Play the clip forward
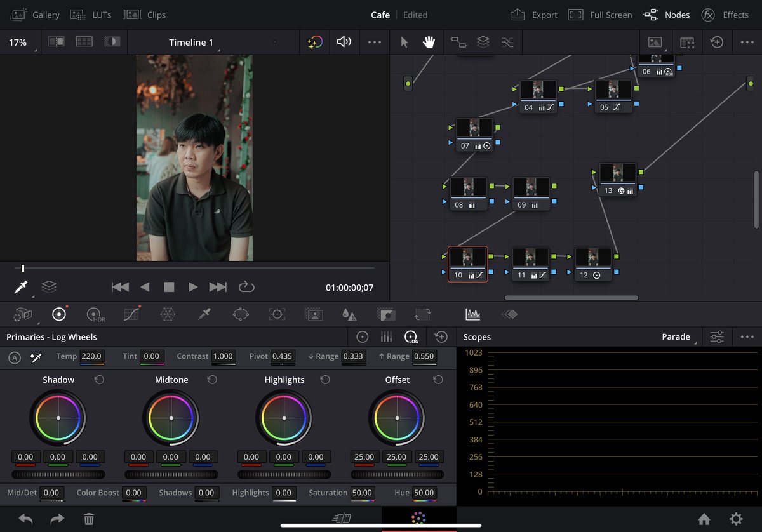This screenshot has width=762, height=532. point(193,287)
